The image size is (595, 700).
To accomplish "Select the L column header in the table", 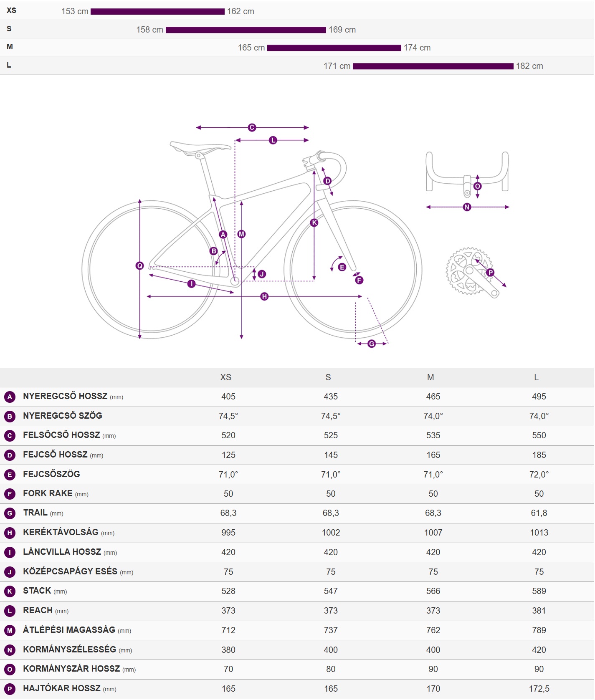I will [x=536, y=377].
